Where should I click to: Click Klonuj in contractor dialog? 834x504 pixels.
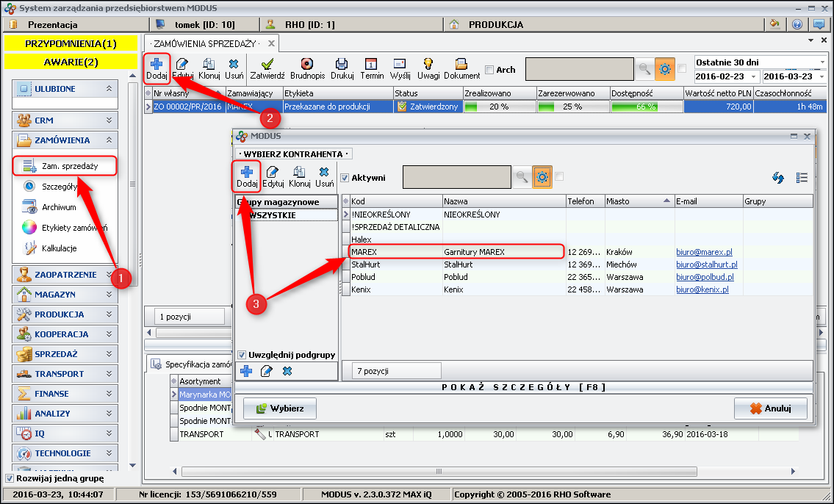click(300, 176)
